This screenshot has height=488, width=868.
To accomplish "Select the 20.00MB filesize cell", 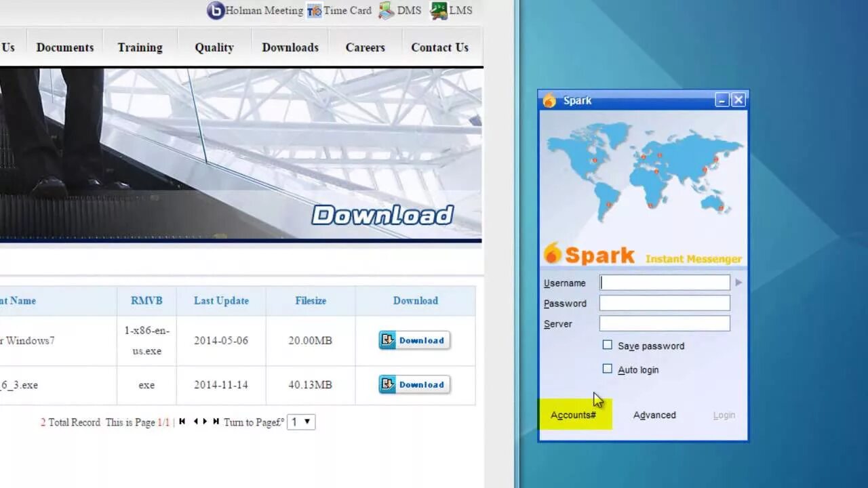I will point(311,340).
